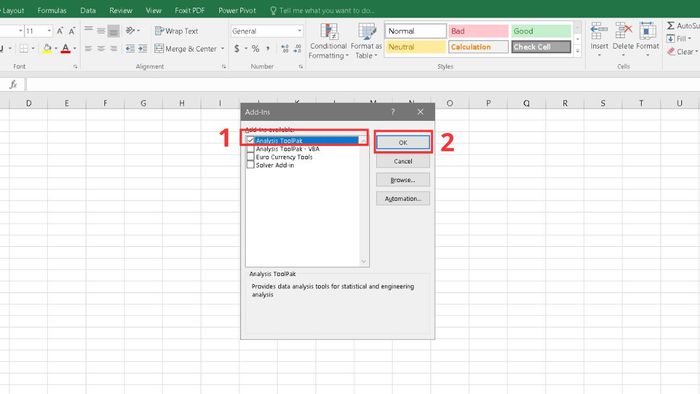This screenshot has width=700, height=394.
Task: Apply percent style format
Action: (x=255, y=49)
